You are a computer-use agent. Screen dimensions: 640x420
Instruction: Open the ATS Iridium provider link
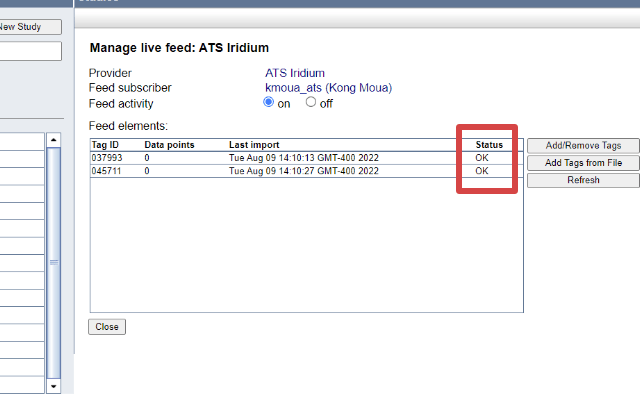coord(295,73)
